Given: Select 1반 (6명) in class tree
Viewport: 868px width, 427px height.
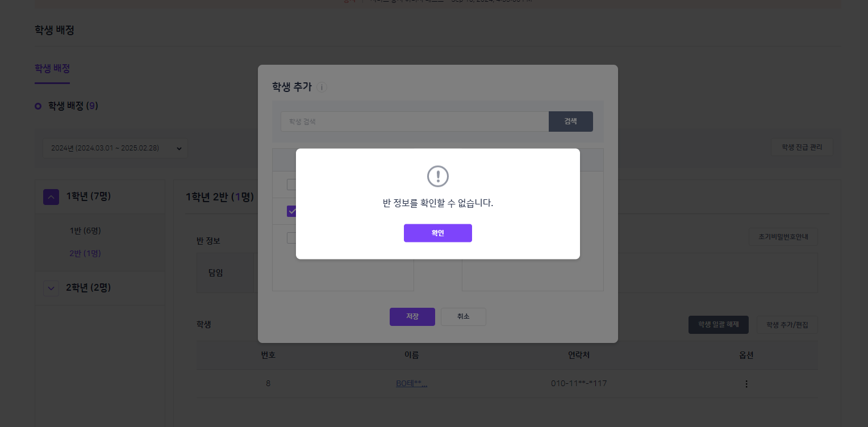Looking at the screenshot, I should (x=85, y=231).
